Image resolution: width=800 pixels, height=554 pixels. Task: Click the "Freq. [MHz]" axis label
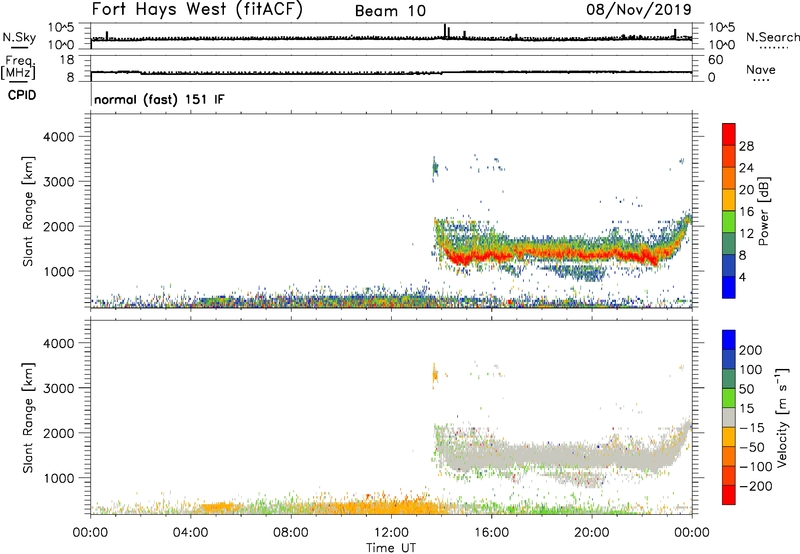(18, 68)
